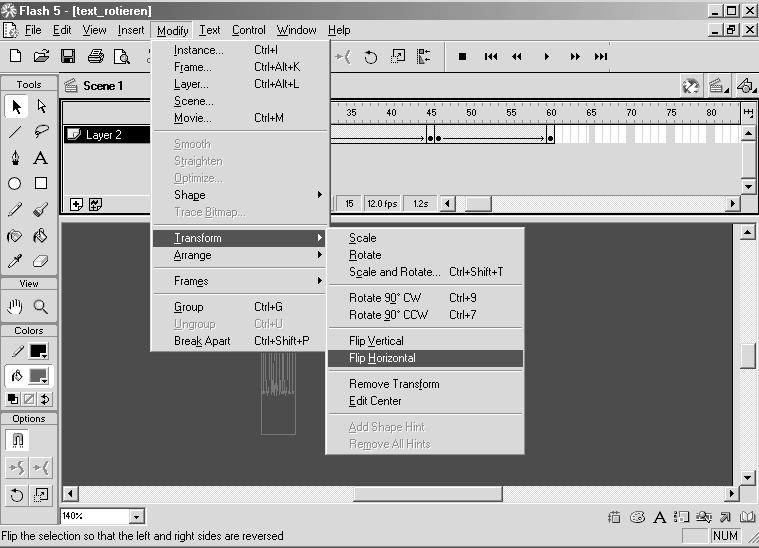Click the Print Preview toolbar icon
The width and height of the screenshot is (759, 548).
coord(121,57)
